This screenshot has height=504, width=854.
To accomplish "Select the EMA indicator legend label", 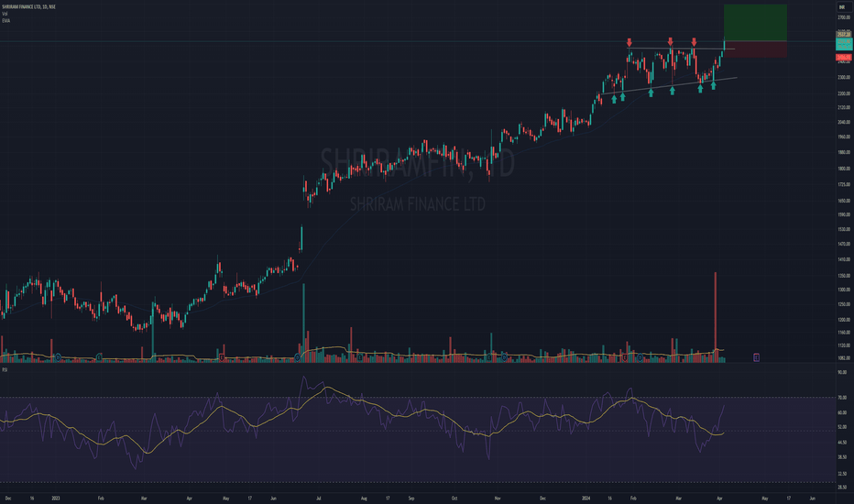I will (5, 21).
